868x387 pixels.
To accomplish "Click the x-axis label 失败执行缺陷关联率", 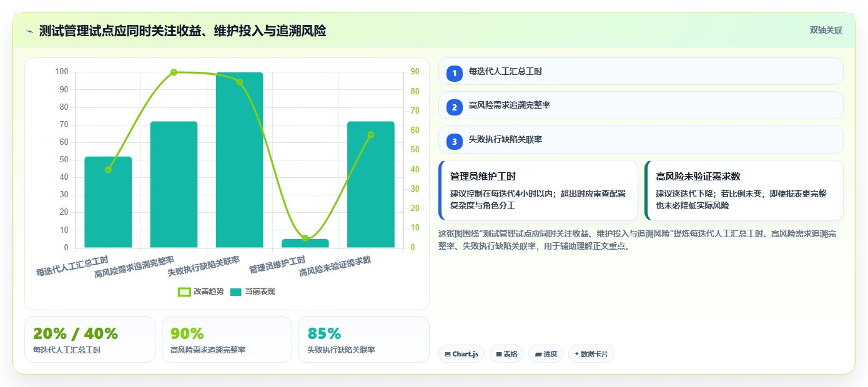I will (204, 267).
